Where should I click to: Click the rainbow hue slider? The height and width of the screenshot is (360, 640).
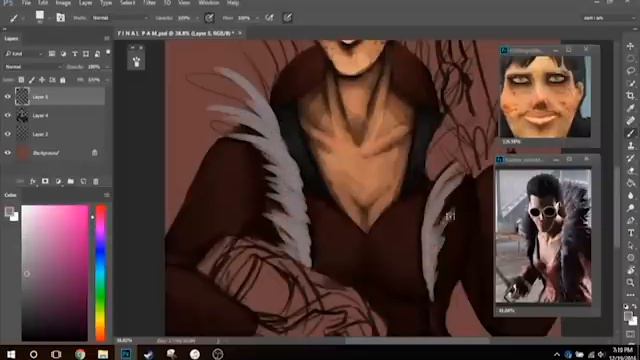click(101, 273)
